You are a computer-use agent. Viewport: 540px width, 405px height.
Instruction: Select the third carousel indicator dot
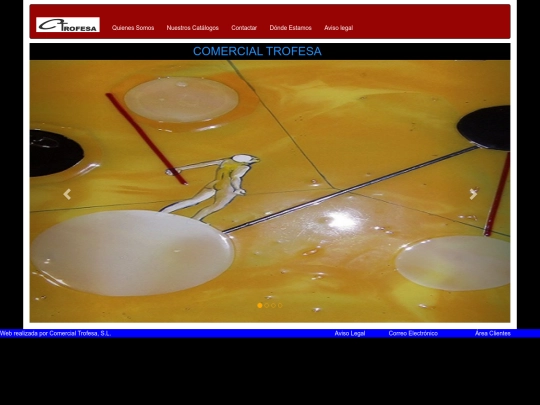click(x=273, y=305)
